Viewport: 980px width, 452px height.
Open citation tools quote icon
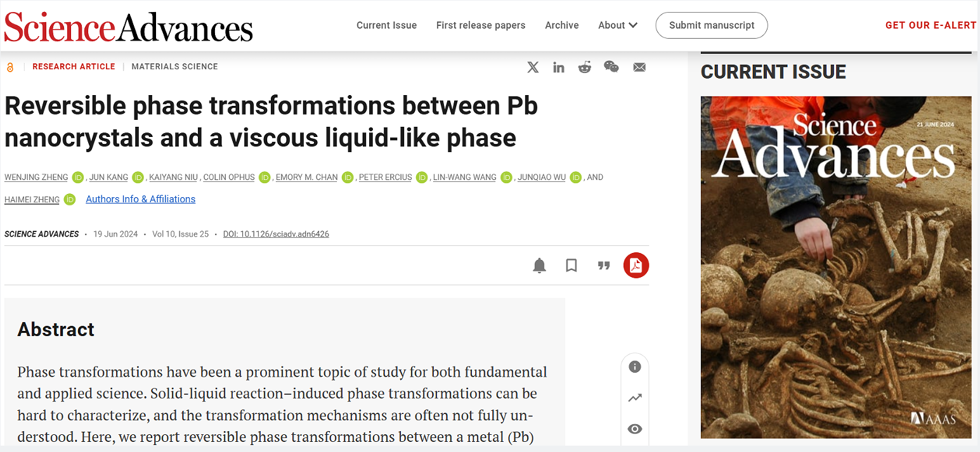pyautogui.click(x=604, y=266)
